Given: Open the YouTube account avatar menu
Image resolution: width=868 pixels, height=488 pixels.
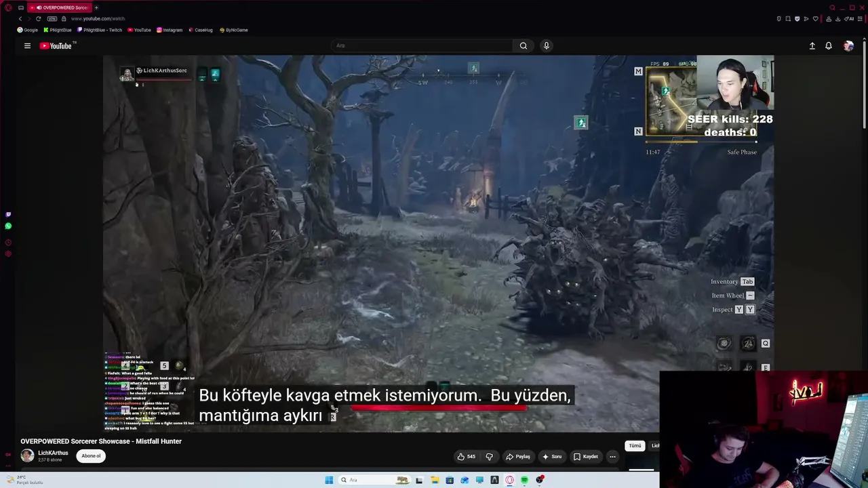Looking at the screenshot, I should point(848,45).
